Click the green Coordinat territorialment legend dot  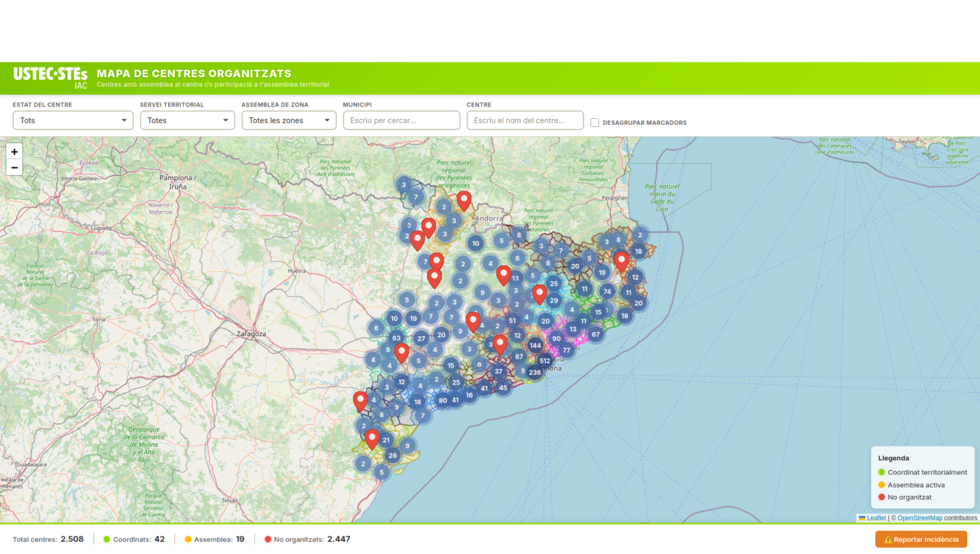(x=882, y=472)
